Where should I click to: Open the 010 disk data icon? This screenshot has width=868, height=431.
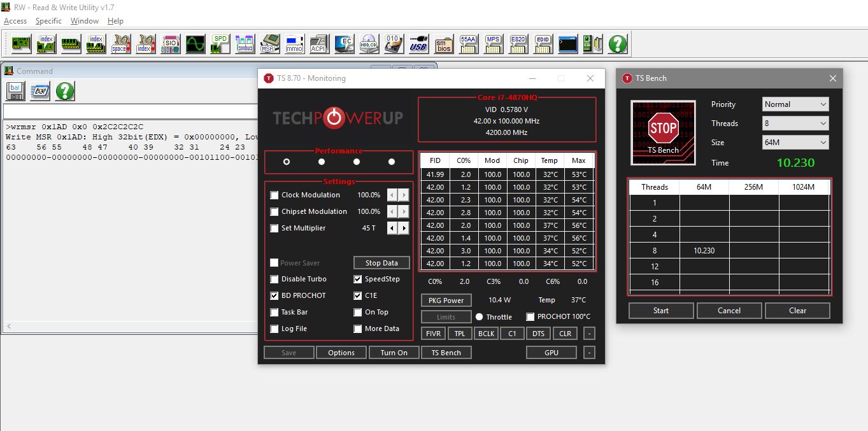click(394, 44)
